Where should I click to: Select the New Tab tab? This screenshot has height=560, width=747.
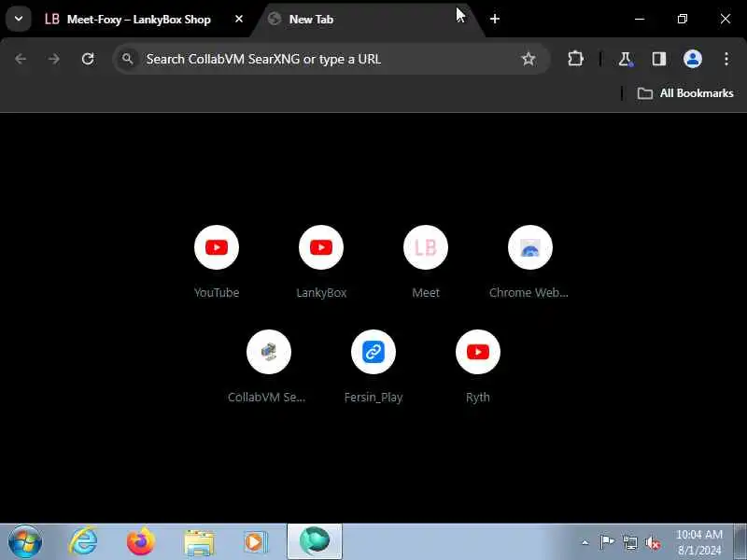[x=367, y=20]
